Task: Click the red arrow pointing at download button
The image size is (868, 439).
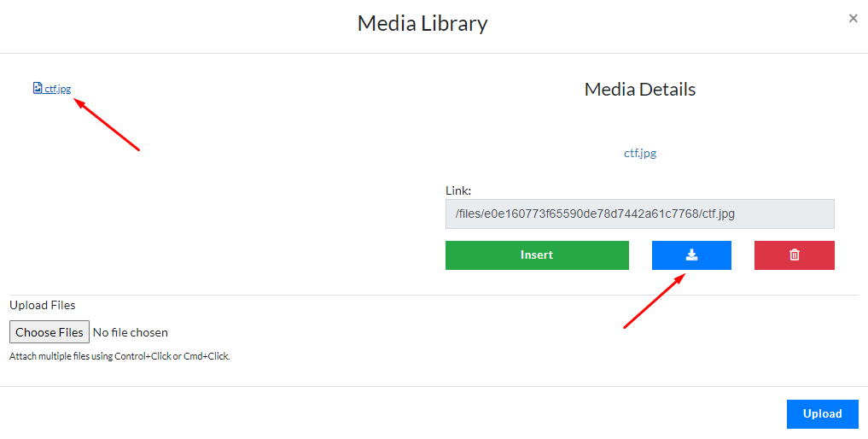Action: tap(655, 301)
